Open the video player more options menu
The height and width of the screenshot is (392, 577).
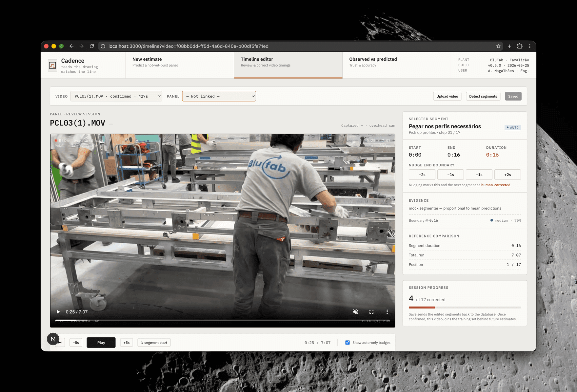click(x=387, y=312)
